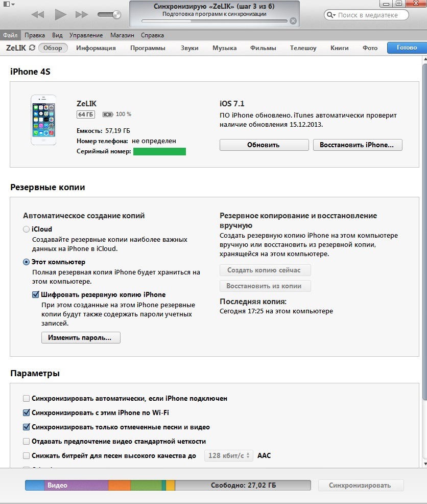Switch to the Звуки tab
The height and width of the screenshot is (504, 427).
189,48
